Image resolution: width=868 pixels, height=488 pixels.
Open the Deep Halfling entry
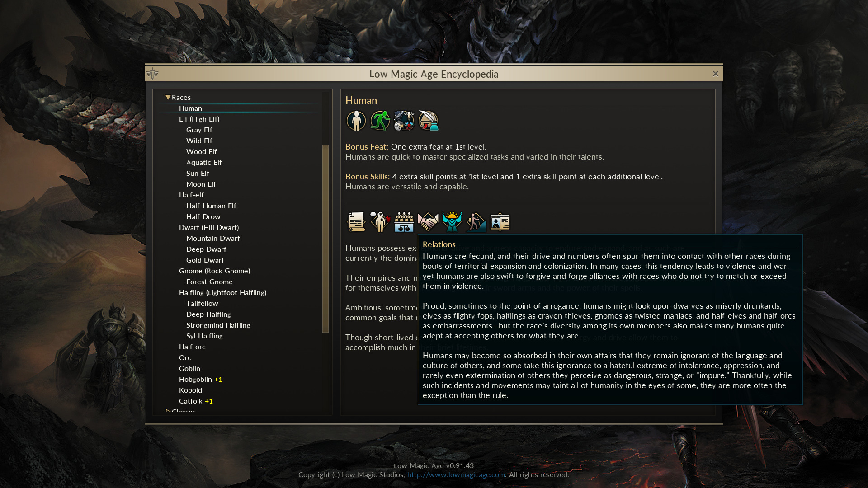tap(208, 314)
